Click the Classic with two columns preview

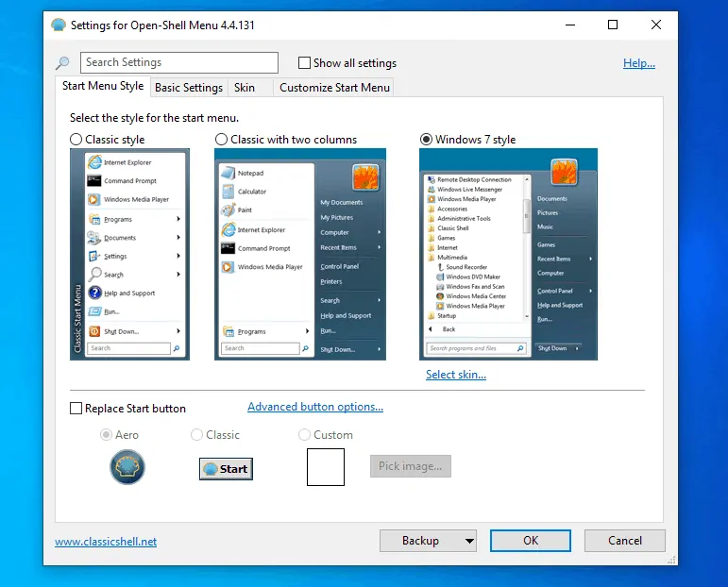pyautogui.click(x=300, y=254)
